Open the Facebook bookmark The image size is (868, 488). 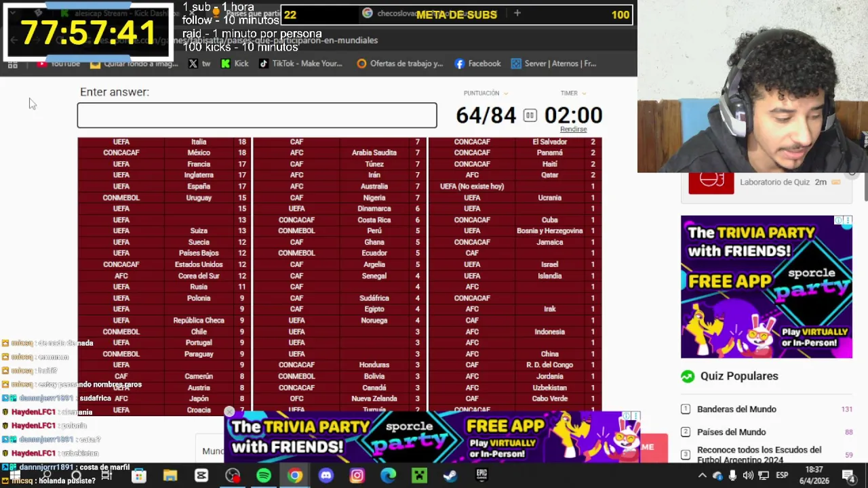pos(477,64)
